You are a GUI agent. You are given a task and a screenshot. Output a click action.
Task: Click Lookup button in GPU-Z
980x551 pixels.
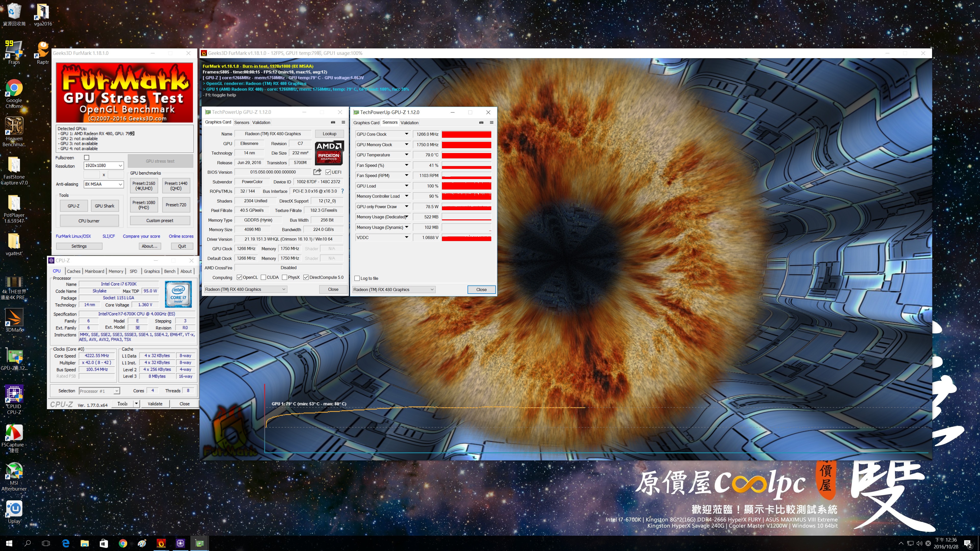(329, 133)
